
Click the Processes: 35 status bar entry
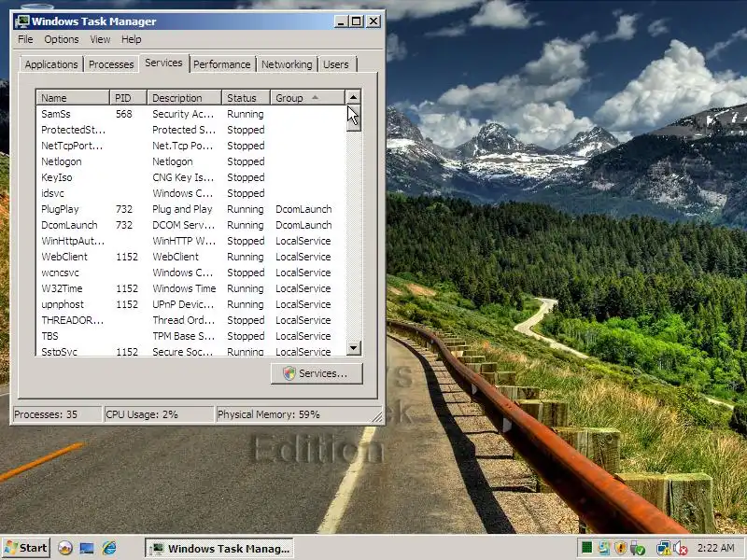[x=57, y=414]
